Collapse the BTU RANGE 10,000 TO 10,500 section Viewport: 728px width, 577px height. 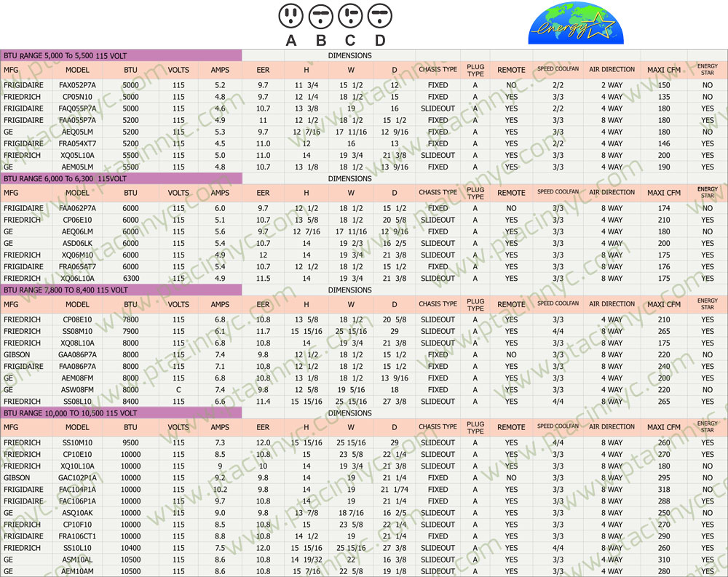coord(121,413)
